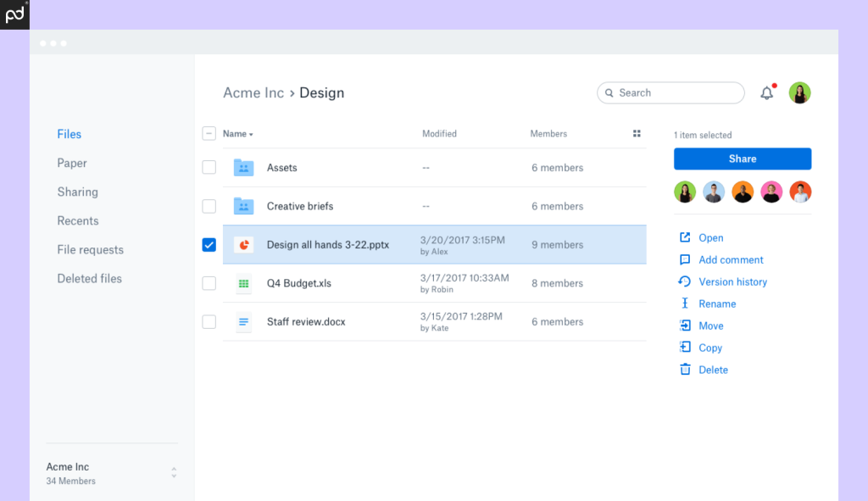Check the Staff review.docx checkbox
Screen dimensions: 868x501
[209, 321]
